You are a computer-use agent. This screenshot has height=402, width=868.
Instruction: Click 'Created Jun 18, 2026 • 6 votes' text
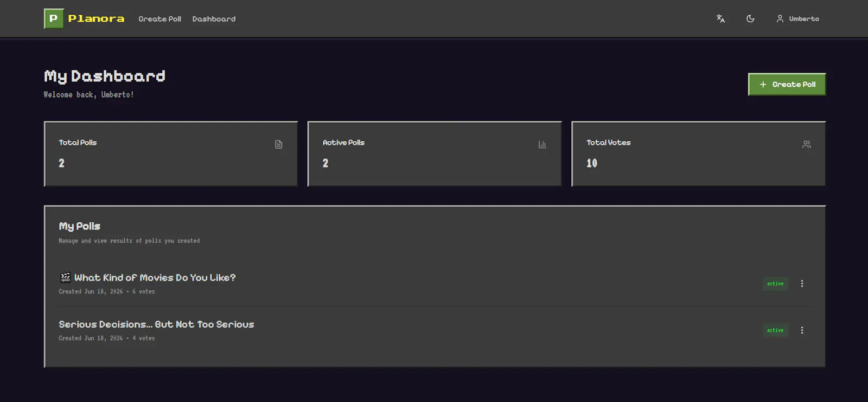click(x=107, y=291)
